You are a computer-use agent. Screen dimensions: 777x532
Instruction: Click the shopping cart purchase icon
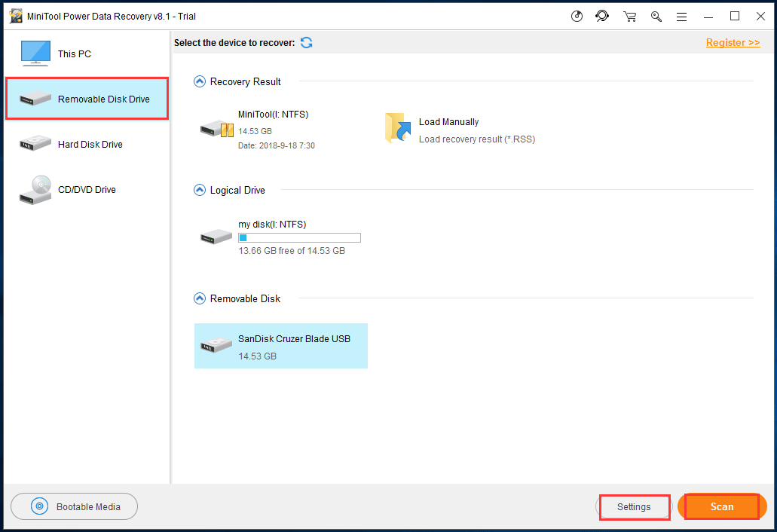[630, 17]
